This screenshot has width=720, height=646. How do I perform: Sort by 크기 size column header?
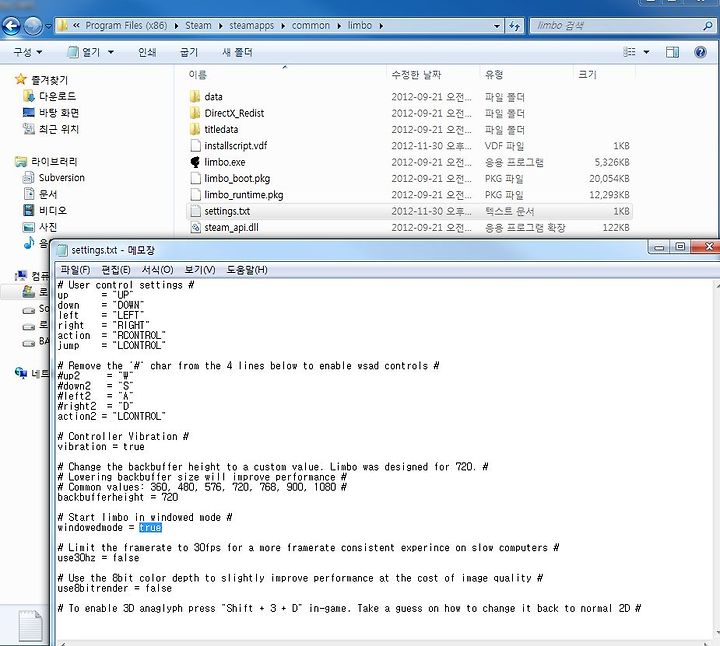[587, 74]
